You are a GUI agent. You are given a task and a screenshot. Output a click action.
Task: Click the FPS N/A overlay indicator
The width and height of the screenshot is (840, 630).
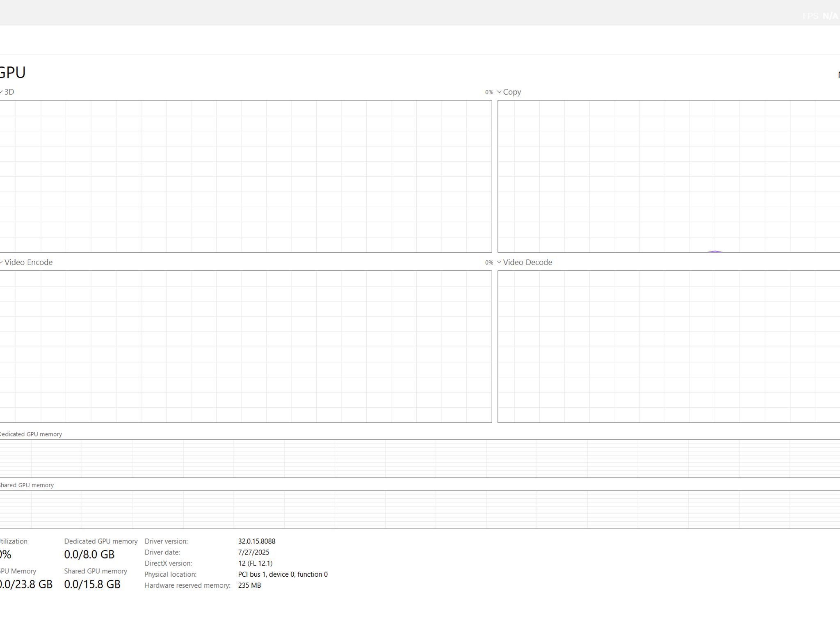(820, 16)
